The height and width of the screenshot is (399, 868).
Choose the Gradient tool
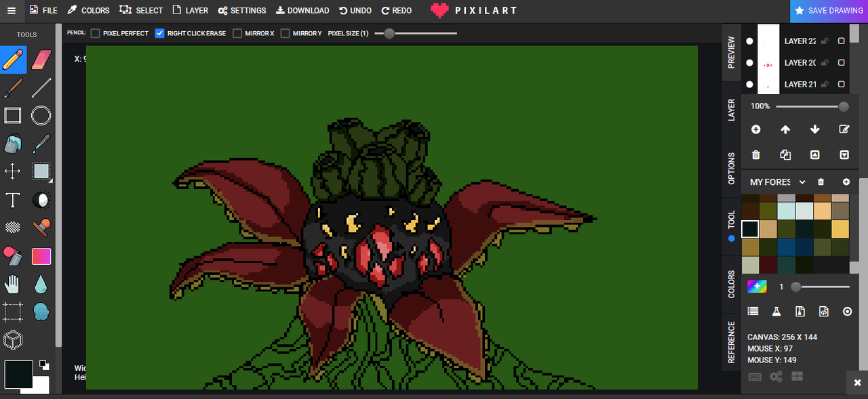[41, 256]
